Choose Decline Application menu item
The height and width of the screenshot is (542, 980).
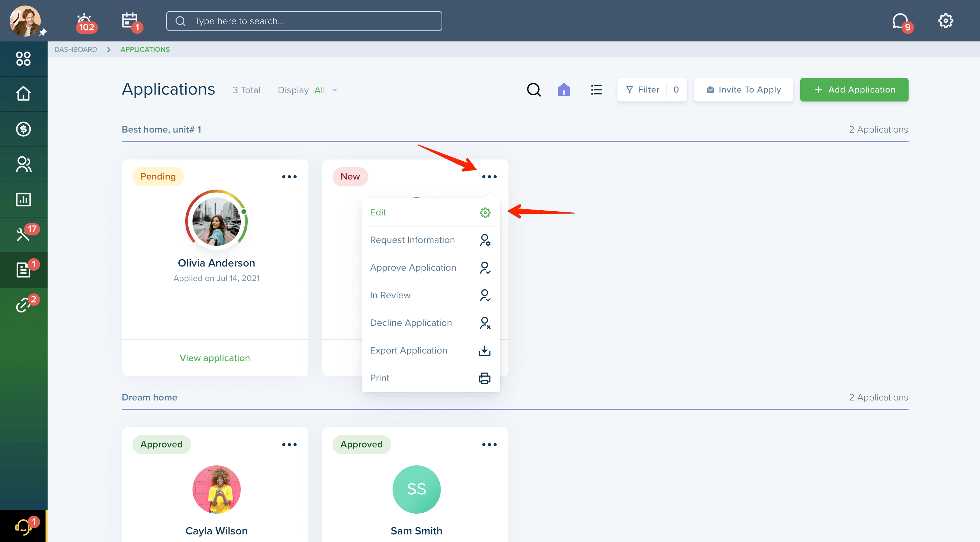430,323
